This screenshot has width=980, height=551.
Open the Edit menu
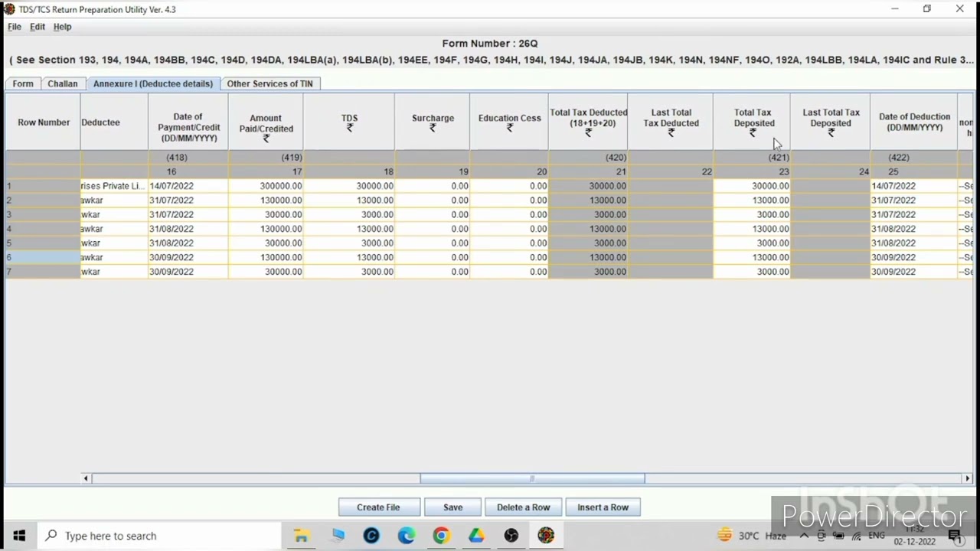coord(38,27)
